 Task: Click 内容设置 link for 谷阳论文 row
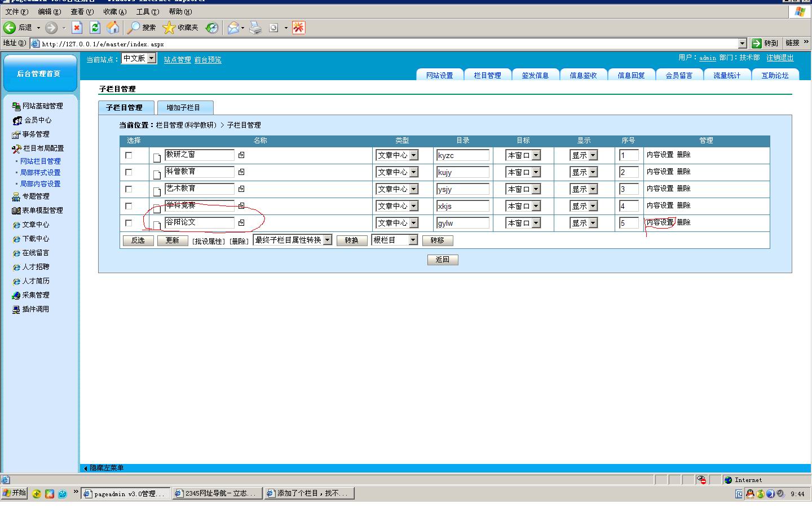660,222
